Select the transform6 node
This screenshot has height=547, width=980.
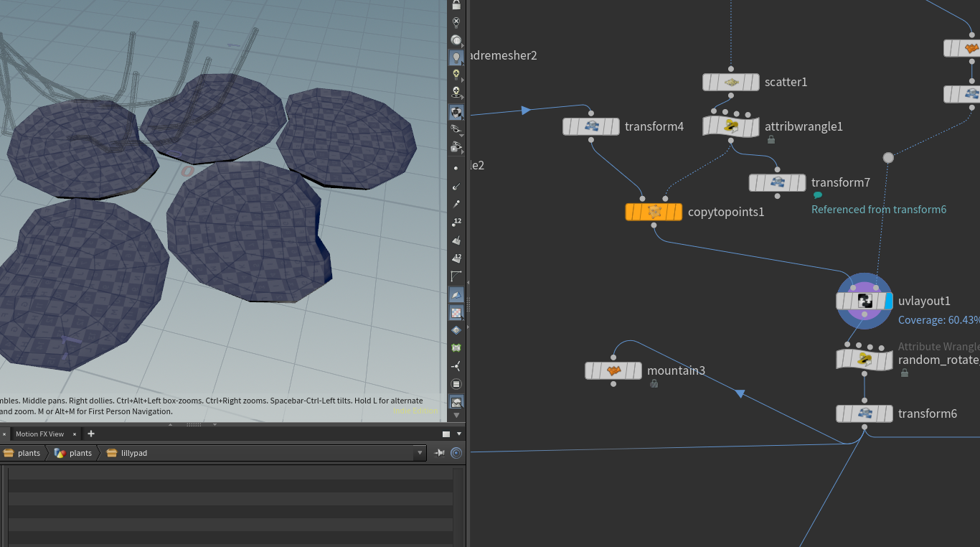pyautogui.click(x=864, y=413)
